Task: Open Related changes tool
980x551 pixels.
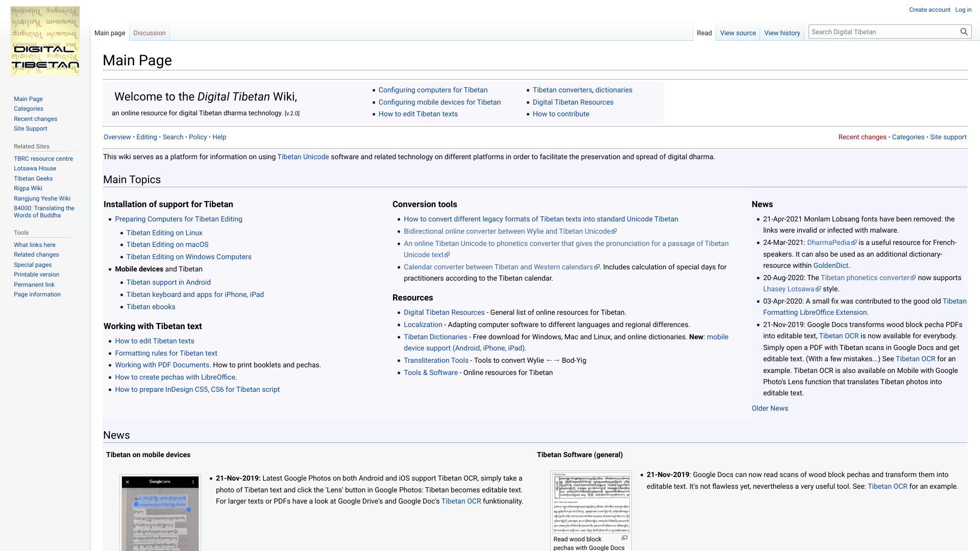Action: [36, 255]
